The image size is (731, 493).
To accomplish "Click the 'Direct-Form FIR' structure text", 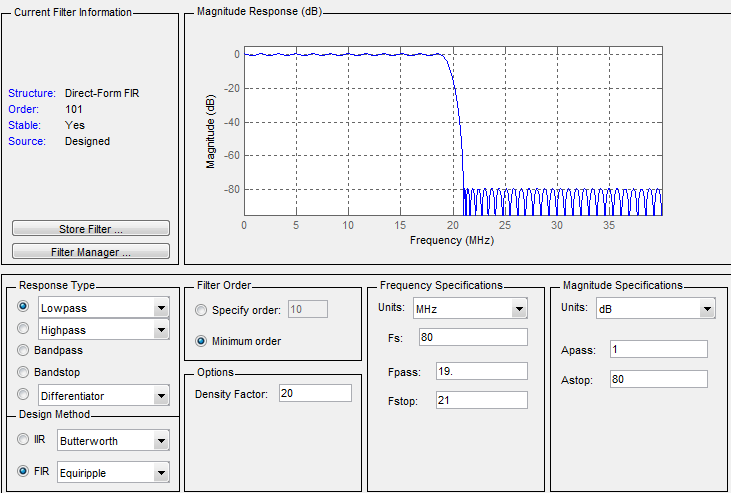I will pos(102,93).
